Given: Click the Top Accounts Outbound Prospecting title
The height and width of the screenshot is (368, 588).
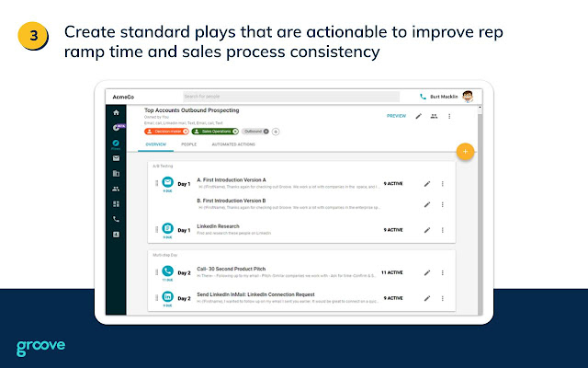Looking at the screenshot, I should pos(192,110).
